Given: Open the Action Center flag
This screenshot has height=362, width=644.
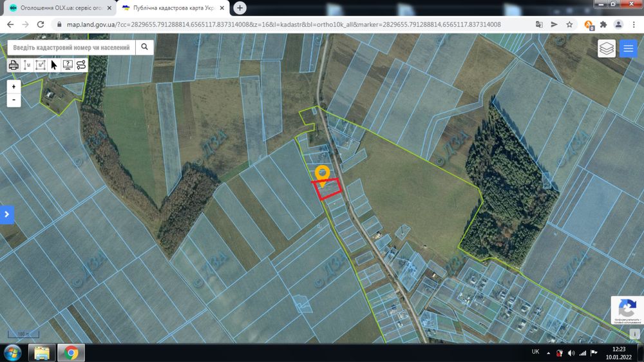Looking at the screenshot, I should pos(594,353).
